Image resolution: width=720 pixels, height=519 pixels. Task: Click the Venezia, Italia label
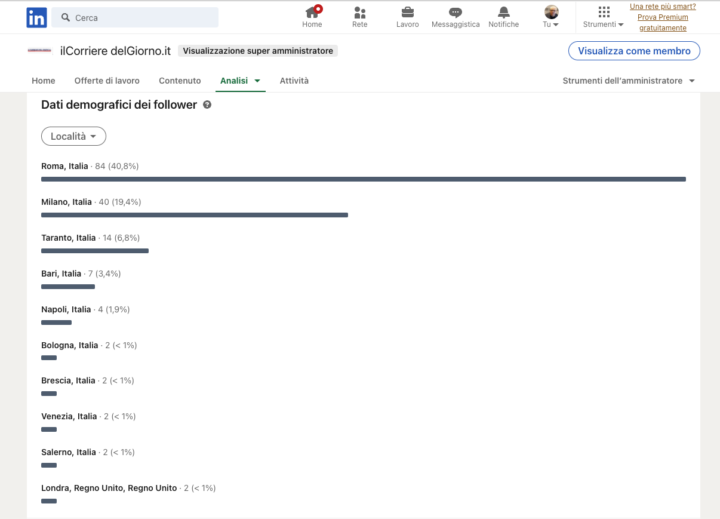69,416
